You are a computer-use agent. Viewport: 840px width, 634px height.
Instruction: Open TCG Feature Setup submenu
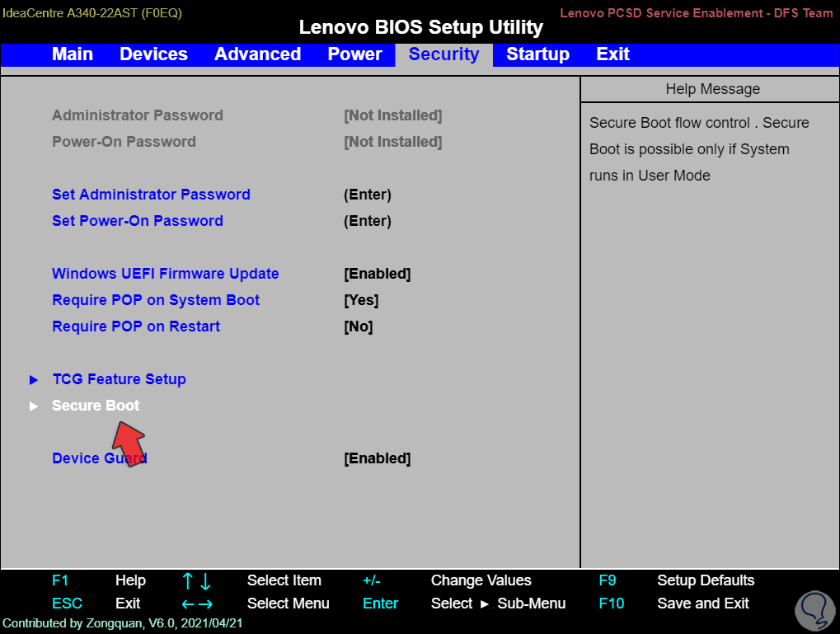(x=119, y=379)
